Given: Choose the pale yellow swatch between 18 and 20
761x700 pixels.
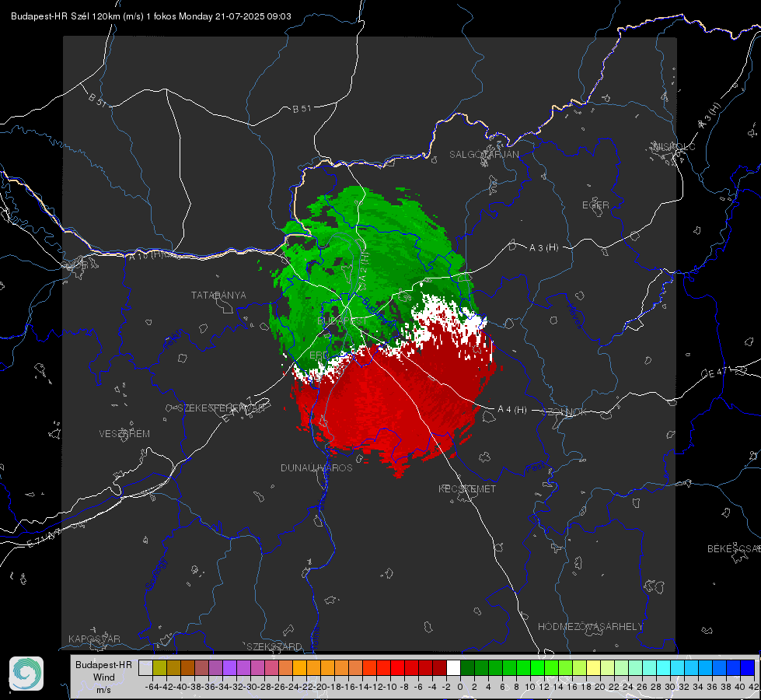Looking at the screenshot, I should [593, 668].
